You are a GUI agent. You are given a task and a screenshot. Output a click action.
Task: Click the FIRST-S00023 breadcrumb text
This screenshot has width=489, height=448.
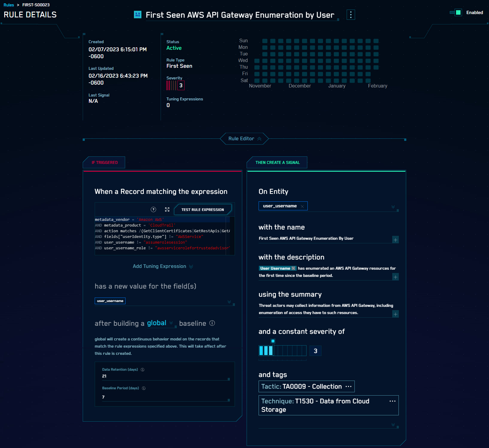(36, 5)
